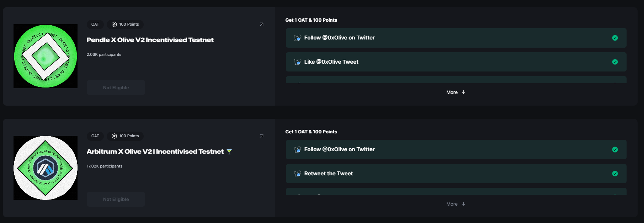Open Pendle X Olive campaign via arrow icon
This screenshot has width=644, height=223.
coord(261,24)
